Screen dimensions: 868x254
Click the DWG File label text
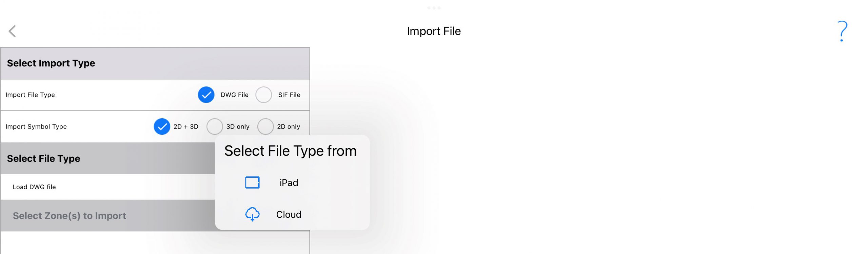(235, 95)
